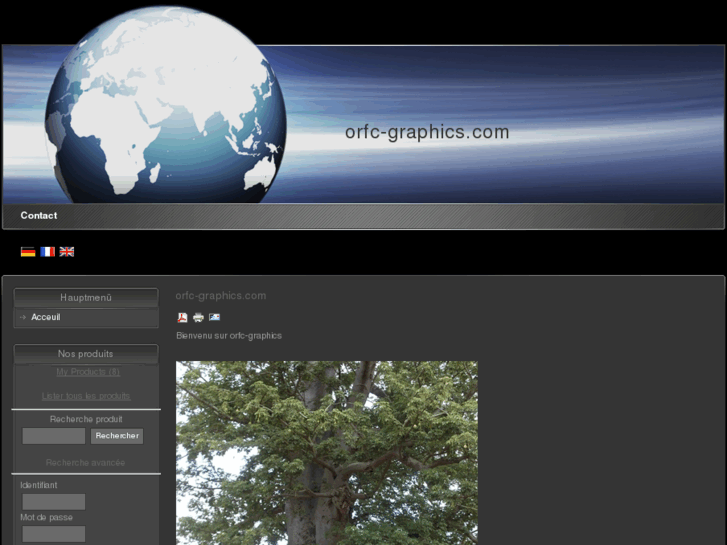Open Recherche avancée link

85,463
